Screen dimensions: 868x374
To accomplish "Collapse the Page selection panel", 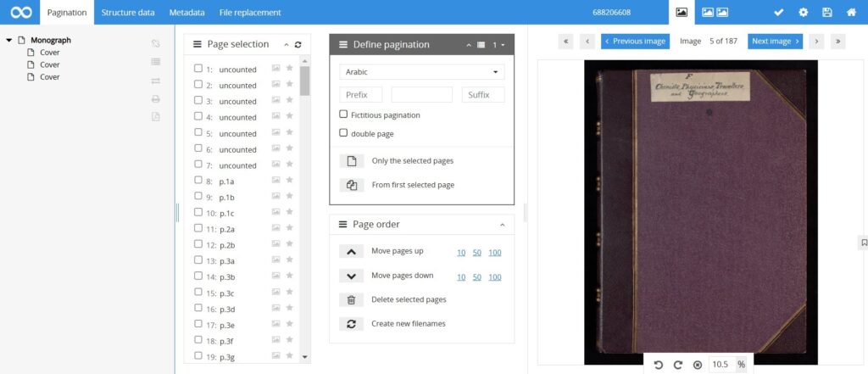I will point(287,45).
